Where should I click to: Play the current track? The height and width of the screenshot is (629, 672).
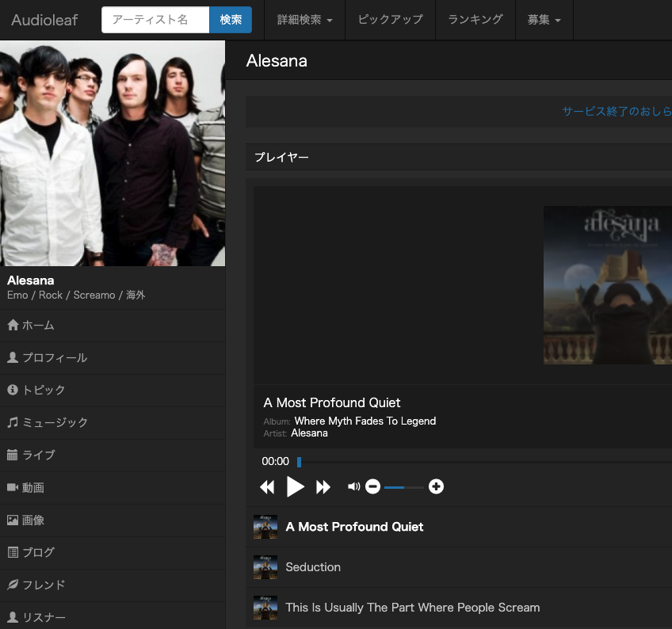pyautogui.click(x=296, y=486)
